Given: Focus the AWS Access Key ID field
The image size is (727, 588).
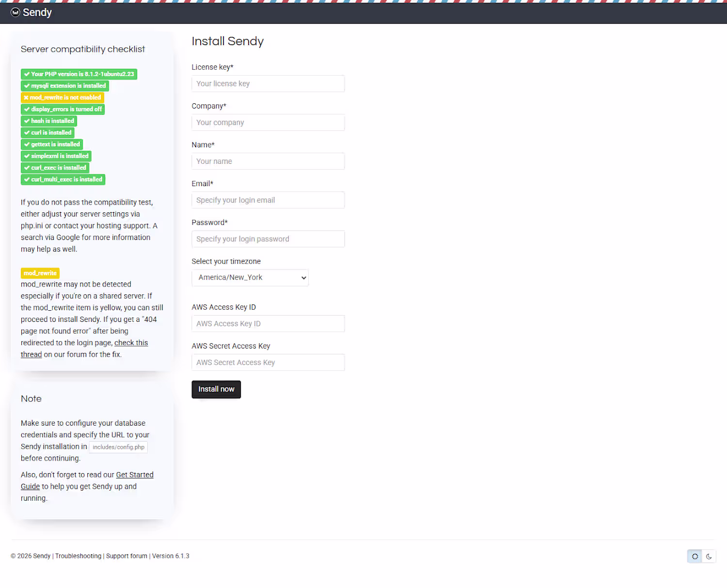Looking at the screenshot, I should point(268,324).
